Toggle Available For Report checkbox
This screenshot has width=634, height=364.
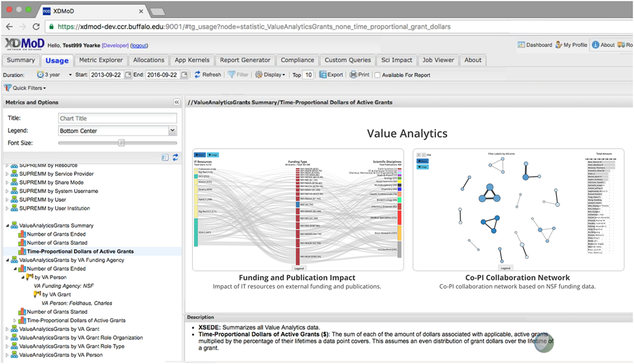[377, 75]
